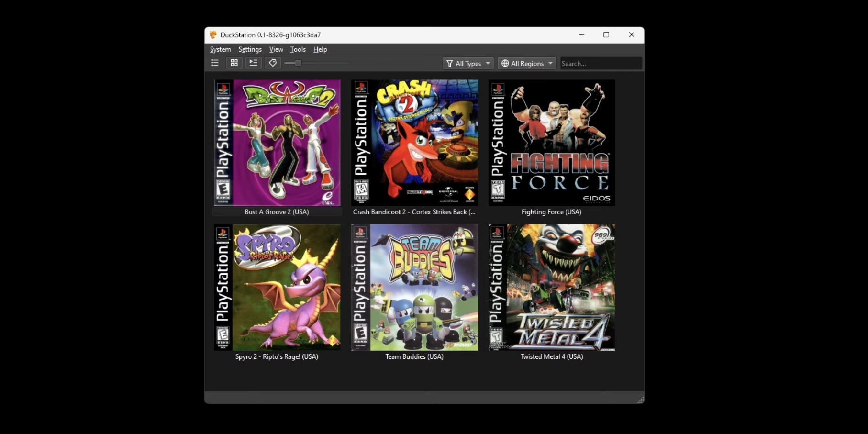Viewport: 868px width, 434px height.
Task: Open the System menu
Action: point(220,49)
